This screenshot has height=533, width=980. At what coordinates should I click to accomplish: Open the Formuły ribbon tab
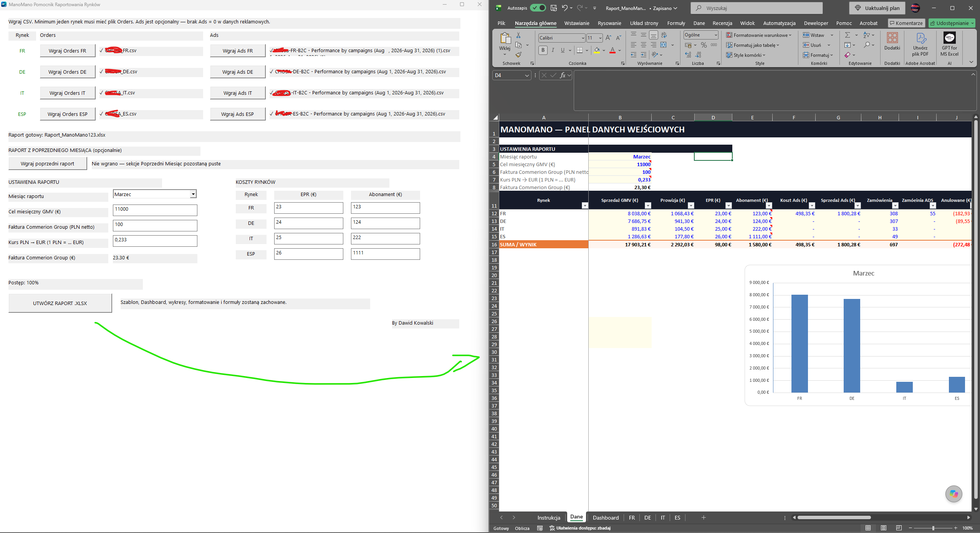(x=676, y=23)
